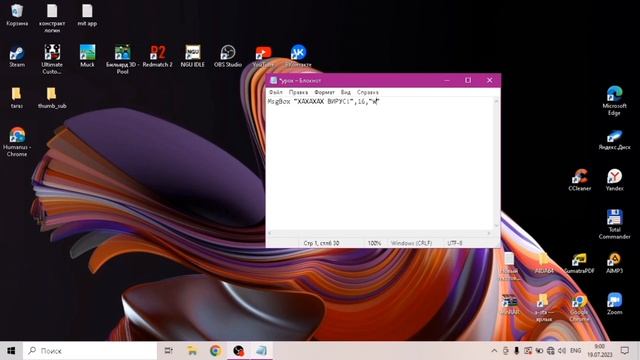Open Chrome from the taskbar
Image resolution: width=640 pixels, height=360 pixels.
click(x=216, y=351)
